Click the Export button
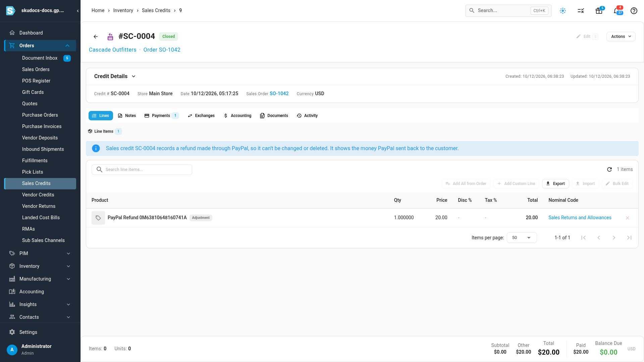Viewport: 644px width, 362px height. [555, 184]
